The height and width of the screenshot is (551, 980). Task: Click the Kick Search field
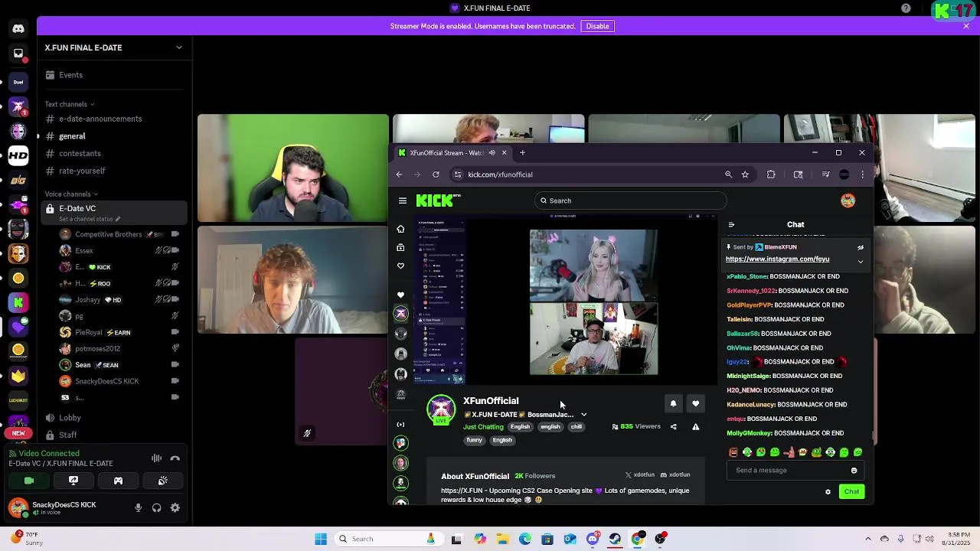point(630,201)
